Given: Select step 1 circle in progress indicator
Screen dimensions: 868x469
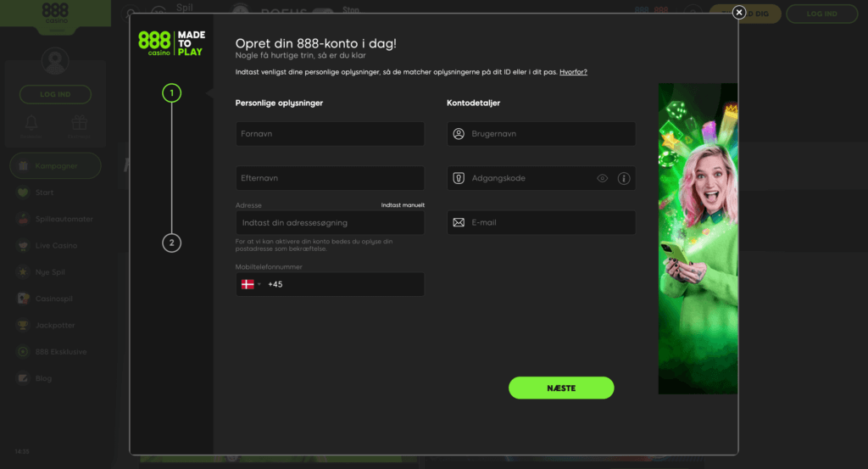Looking at the screenshot, I should pyautogui.click(x=171, y=93).
